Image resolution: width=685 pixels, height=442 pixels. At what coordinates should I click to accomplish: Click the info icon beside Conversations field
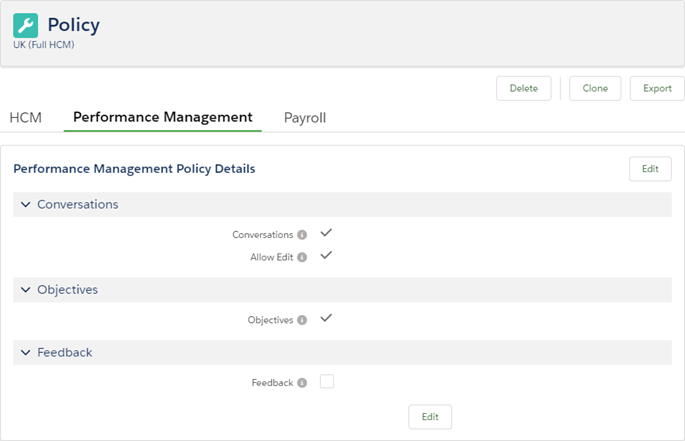click(x=302, y=235)
